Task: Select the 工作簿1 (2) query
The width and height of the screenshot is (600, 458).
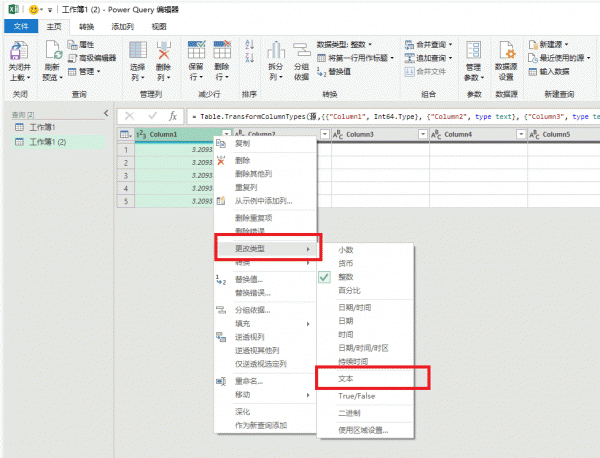Action: (x=47, y=142)
